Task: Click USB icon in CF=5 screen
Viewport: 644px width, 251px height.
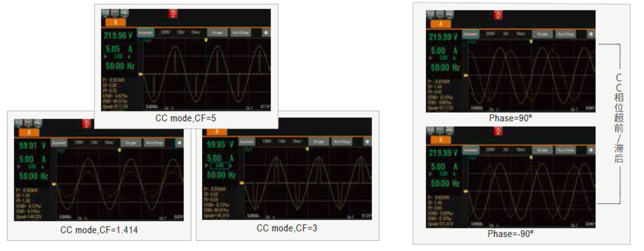Action: tap(124, 13)
